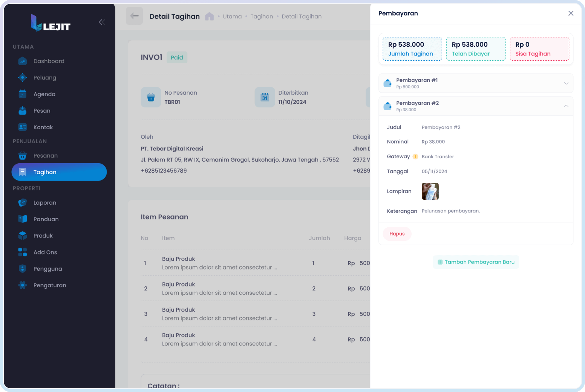585x392 pixels.
Task: Click the Pesanan basket icon
Action: 23,156
